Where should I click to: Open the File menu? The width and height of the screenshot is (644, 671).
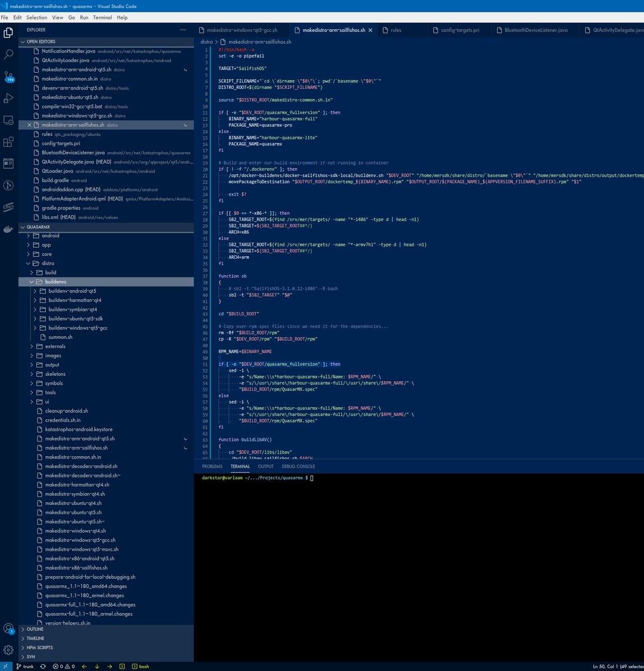coord(4,17)
